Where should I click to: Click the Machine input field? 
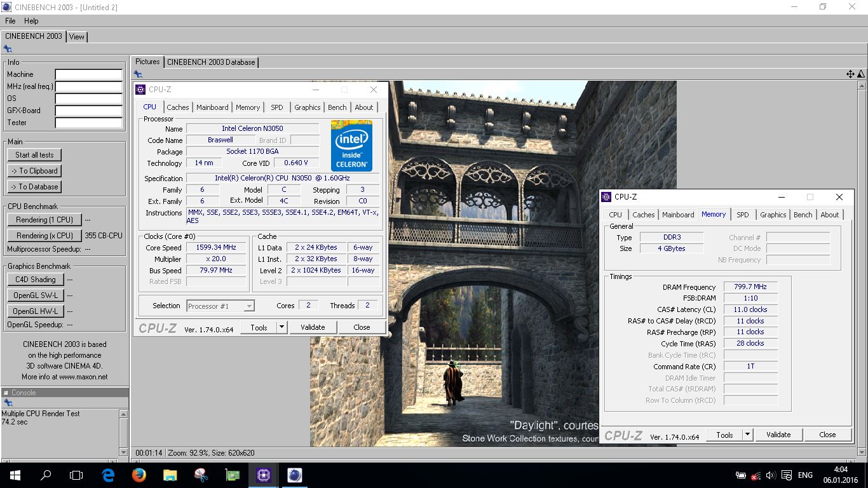pyautogui.click(x=88, y=75)
